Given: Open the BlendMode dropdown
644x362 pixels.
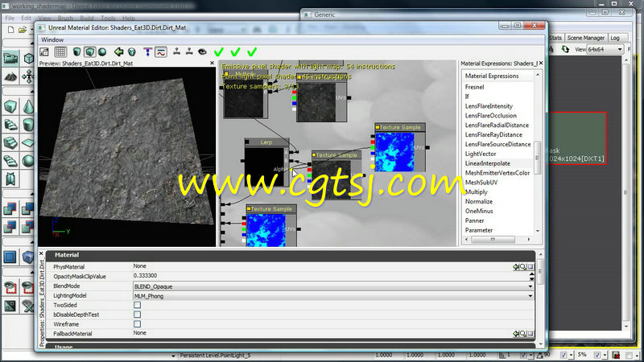Looking at the screenshot, I should tap(333, 286).
